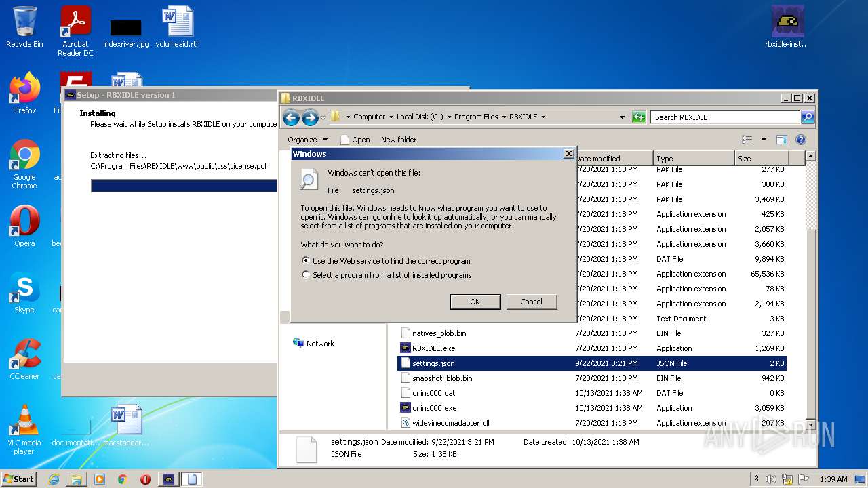Click the search magnifier button
Viewport: 868px width, 488px height.
pos(807,117)
